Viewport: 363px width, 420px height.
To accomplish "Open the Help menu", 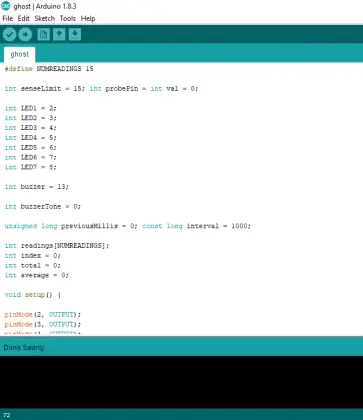I will [x=88, y=18].
